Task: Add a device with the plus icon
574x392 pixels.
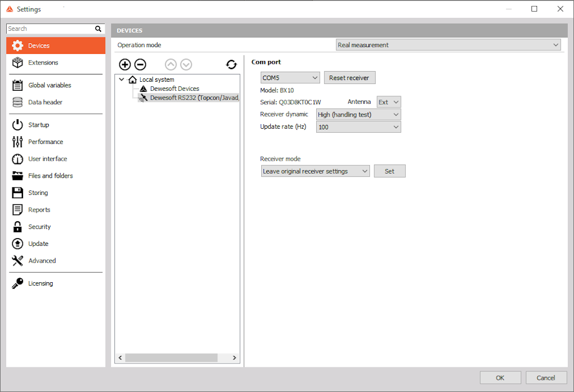Action: click(125, 64)
